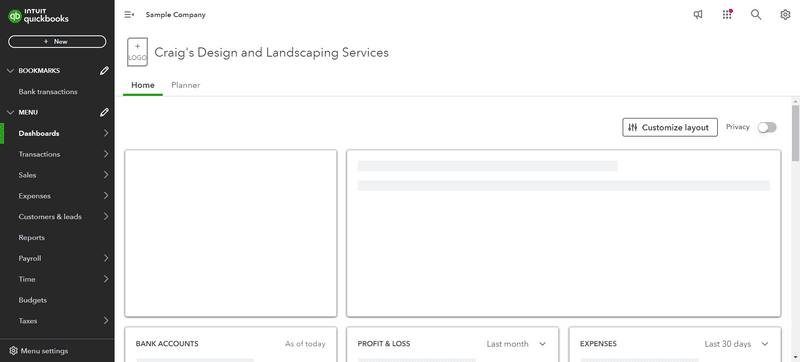Image resolution: width=800 pixels, height=362 pixels.
Task: Expand Time submenu arrow
Action: (x=106, y=279)
